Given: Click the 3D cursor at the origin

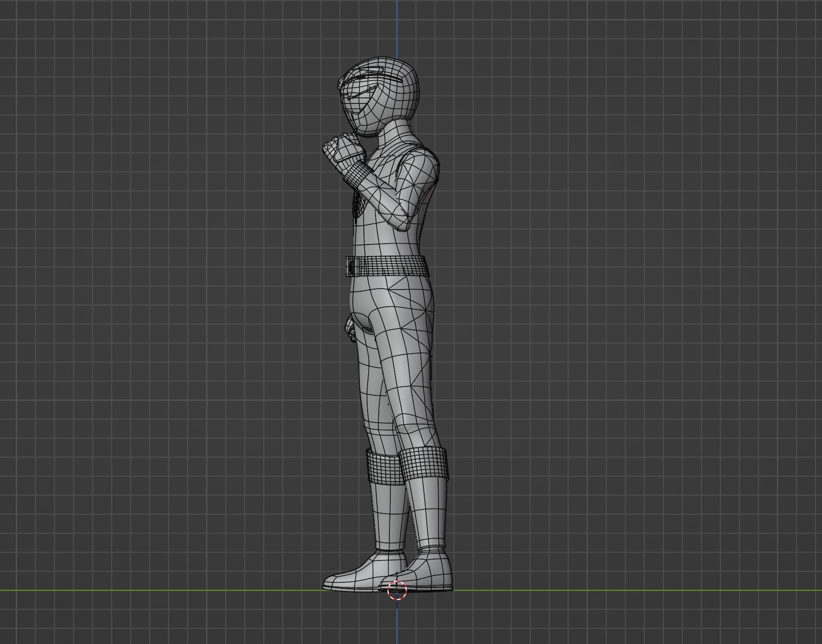Looking at the screenshot, I should coord(397,590).
